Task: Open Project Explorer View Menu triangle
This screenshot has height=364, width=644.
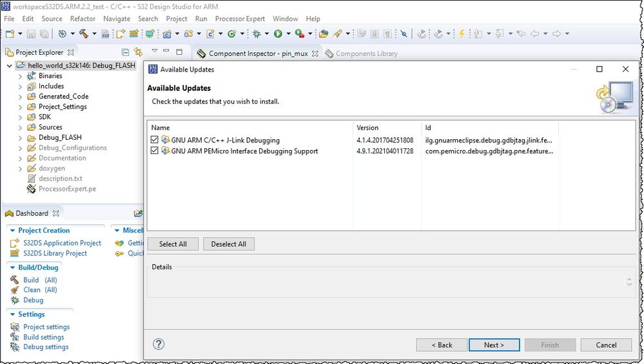Action: pyautogui.click(x=155, y=51)
